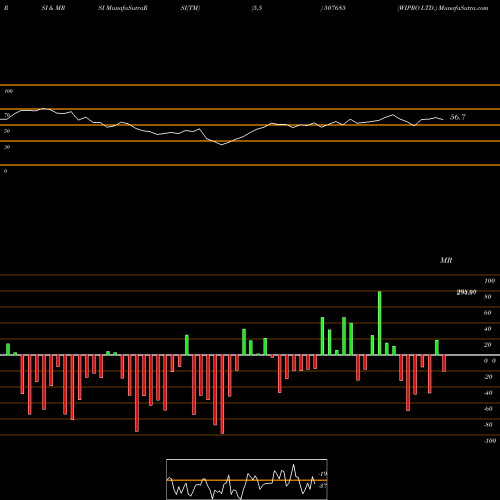Click the SI & MR header text
This screenshot has height=500, width=500.
coord(53,8)
